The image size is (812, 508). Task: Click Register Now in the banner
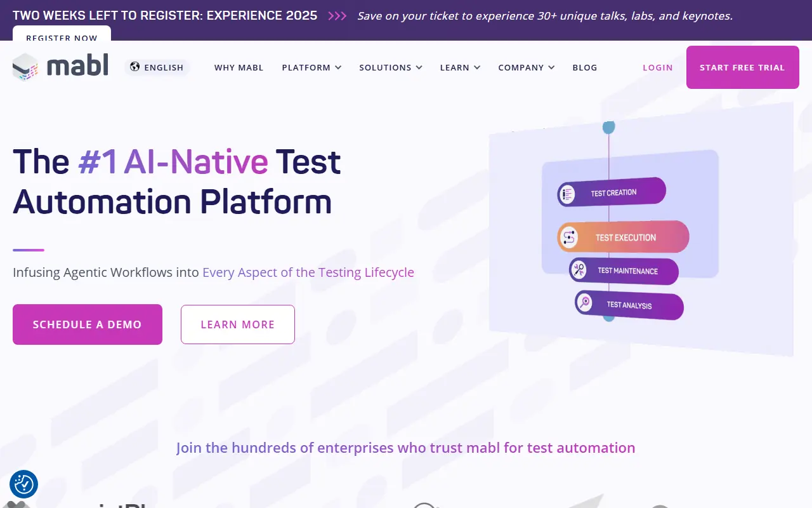tap(62, 36)
